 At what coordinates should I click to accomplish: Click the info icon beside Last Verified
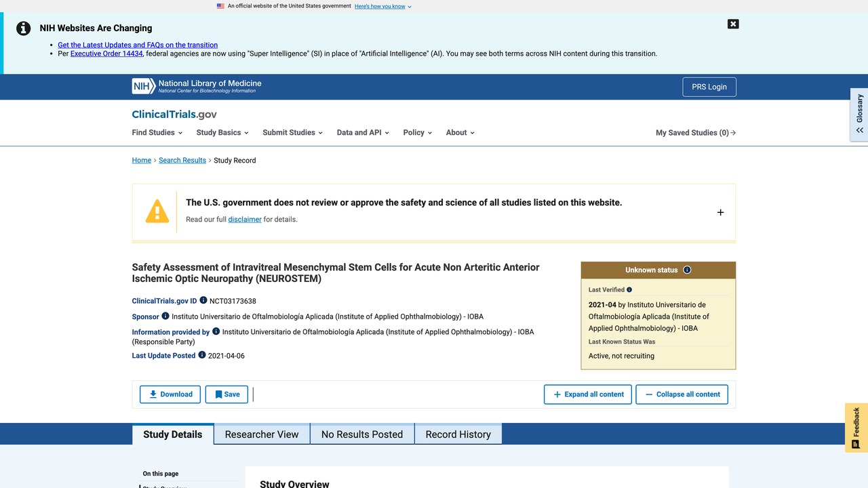629,289
